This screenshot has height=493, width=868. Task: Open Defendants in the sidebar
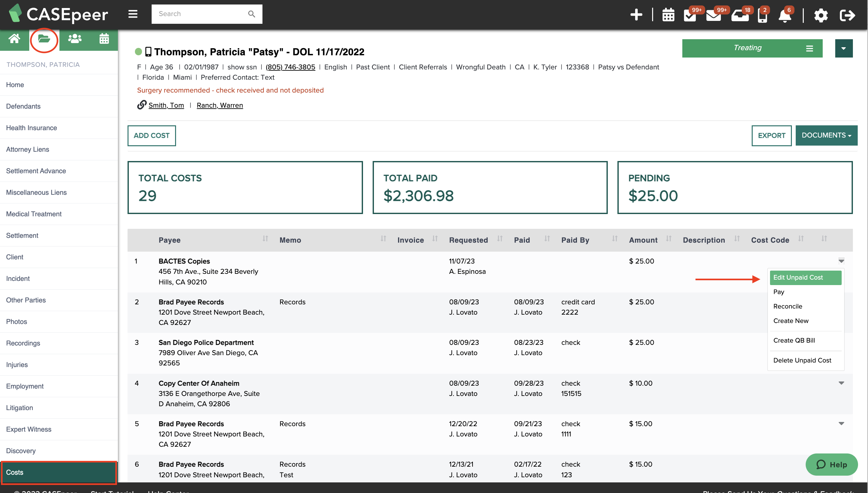[59, 106]
